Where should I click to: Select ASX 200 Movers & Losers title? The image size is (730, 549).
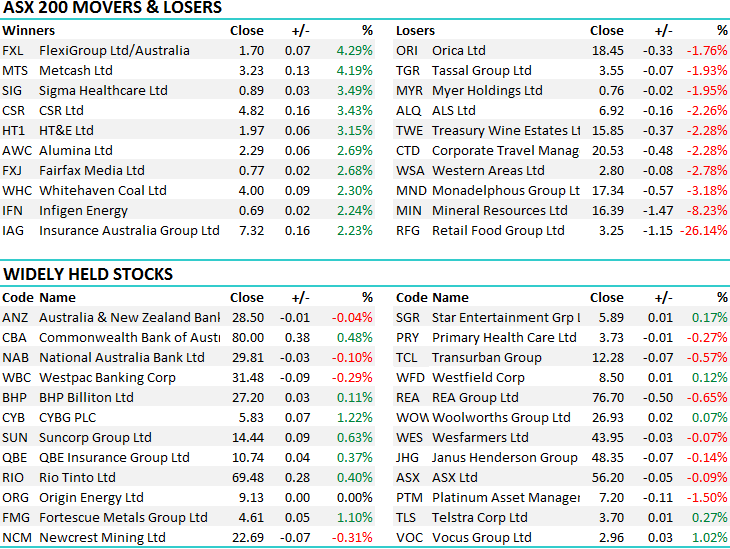pos(112,7)
